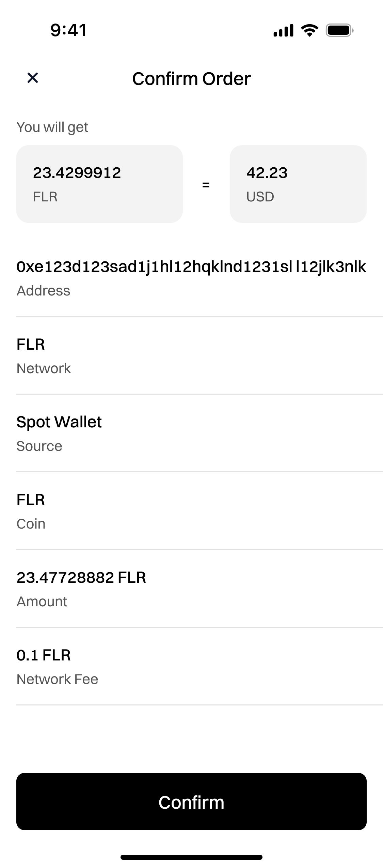
Task: Tap the home indicator bar
Action: coord(191,857)
